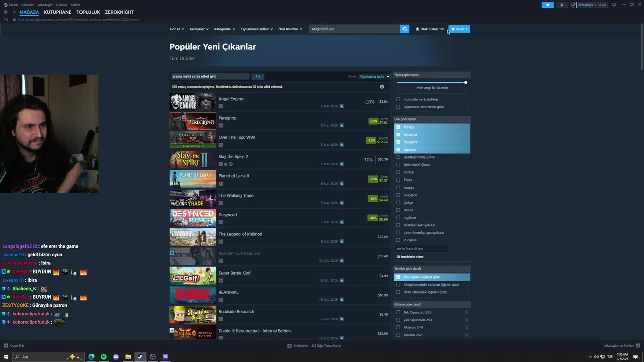Screen dimensions: 644x362
Task: Open the announcements megaphone icon
Action: click(548, 5)
